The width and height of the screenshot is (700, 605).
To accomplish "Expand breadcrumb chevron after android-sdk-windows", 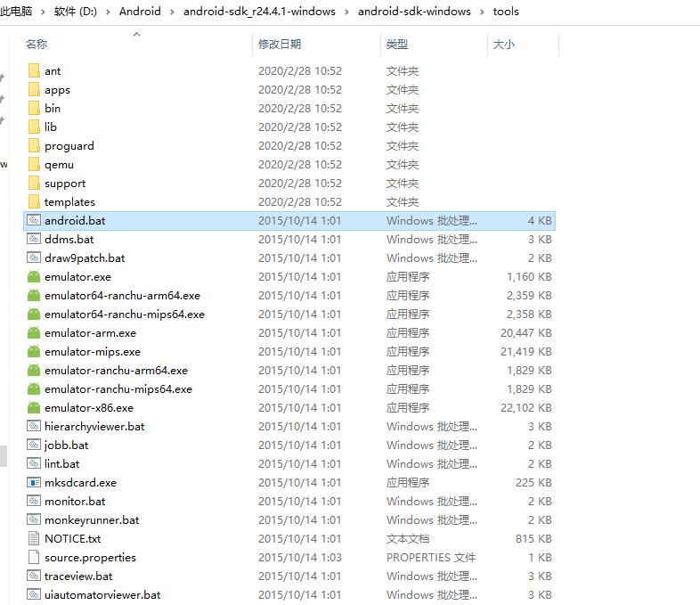I will tap(482, 12).
